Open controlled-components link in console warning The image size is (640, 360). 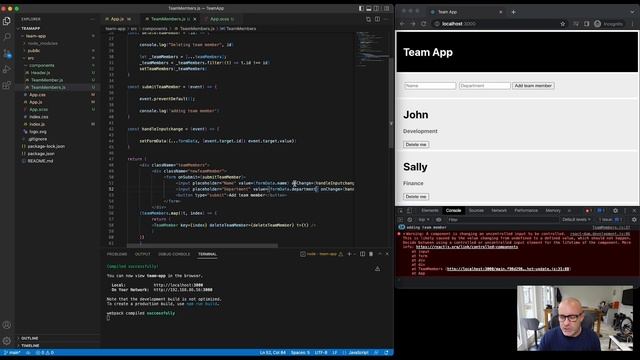pyautogui.click(x=467, y=247)
